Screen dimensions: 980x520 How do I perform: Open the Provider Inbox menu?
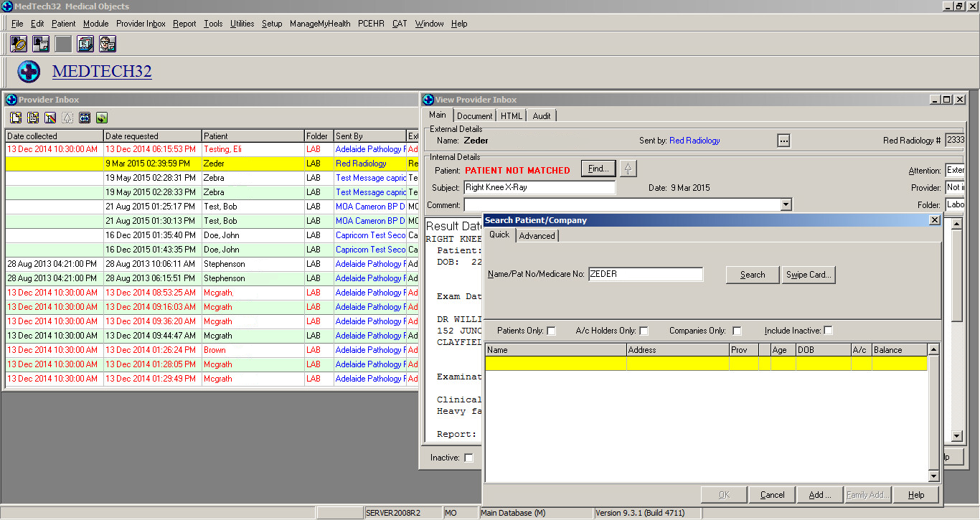[141, 24]
